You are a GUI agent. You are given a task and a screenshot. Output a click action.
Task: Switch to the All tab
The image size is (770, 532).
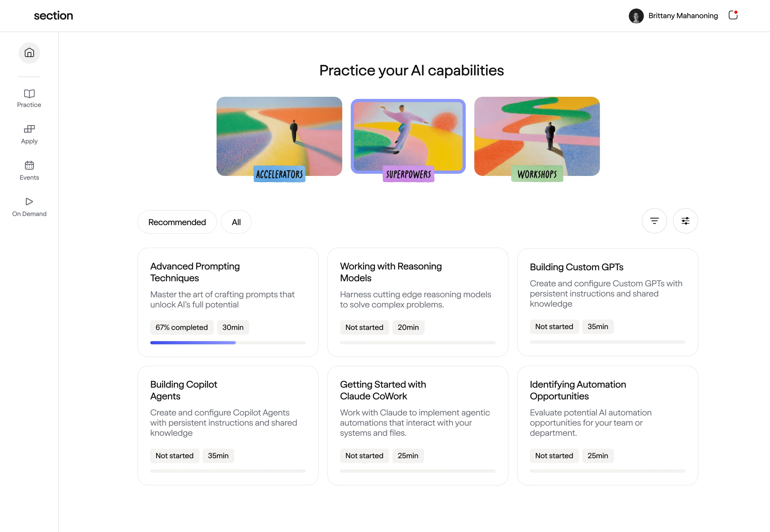(236, 222)
